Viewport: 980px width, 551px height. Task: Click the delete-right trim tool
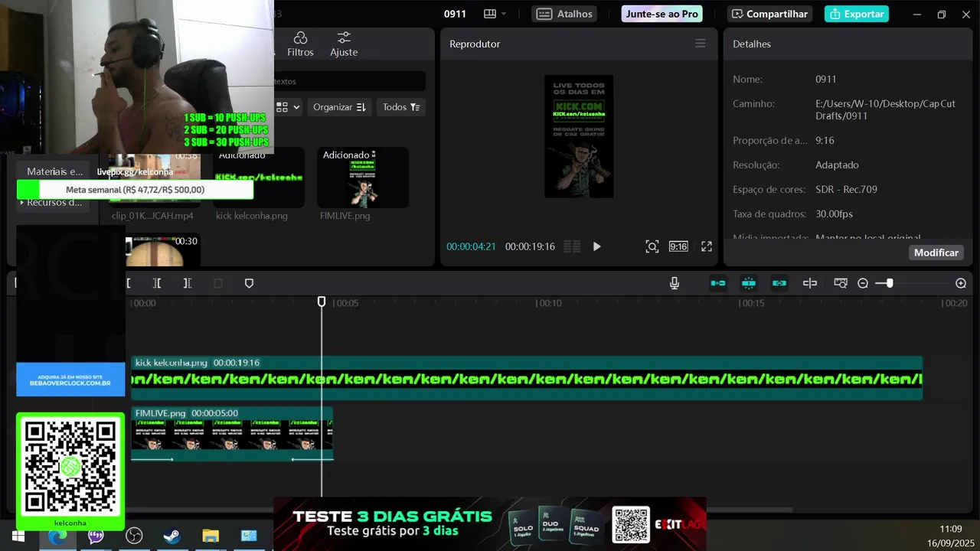pos(187,283)
